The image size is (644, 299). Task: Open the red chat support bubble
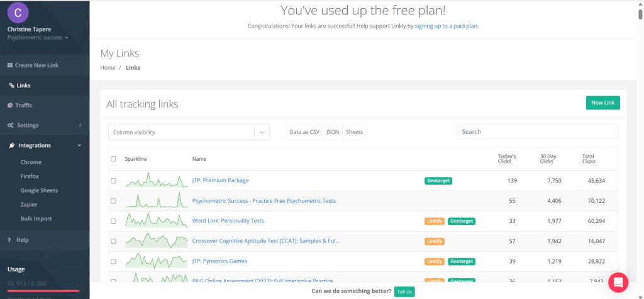pos(618,282)
